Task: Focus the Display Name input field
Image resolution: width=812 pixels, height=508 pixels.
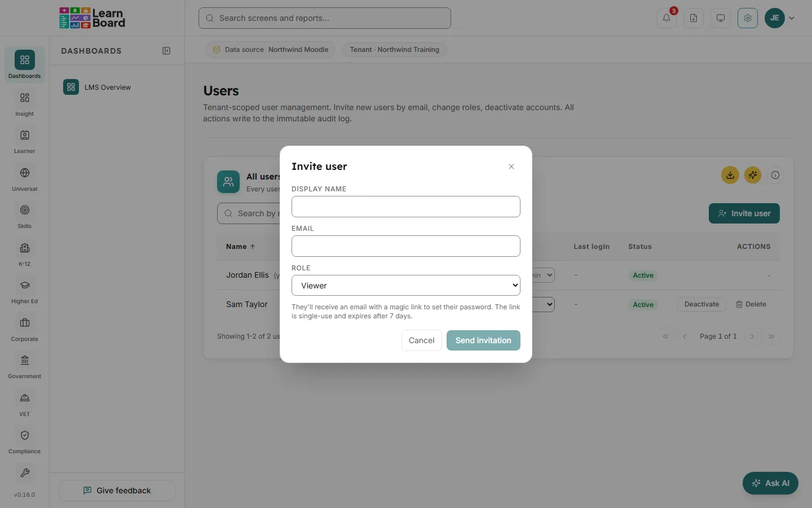Action: point(406,207)
